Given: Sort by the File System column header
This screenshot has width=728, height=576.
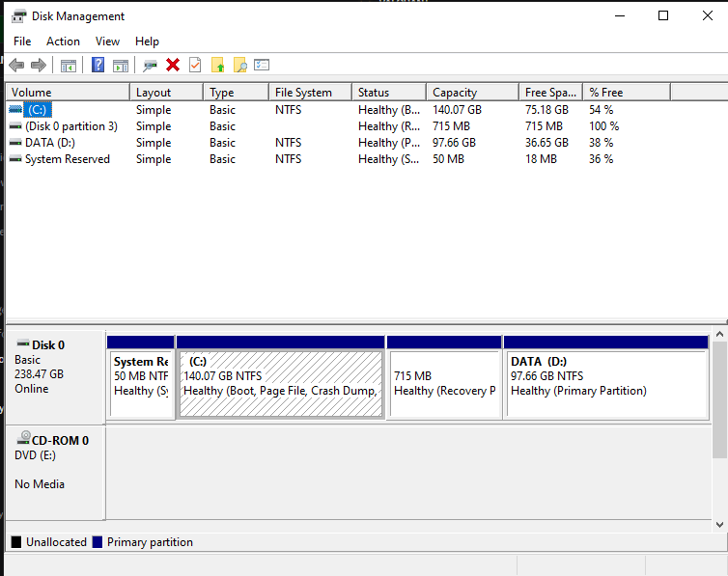Looking at the screenshot, I should [303, 93].
